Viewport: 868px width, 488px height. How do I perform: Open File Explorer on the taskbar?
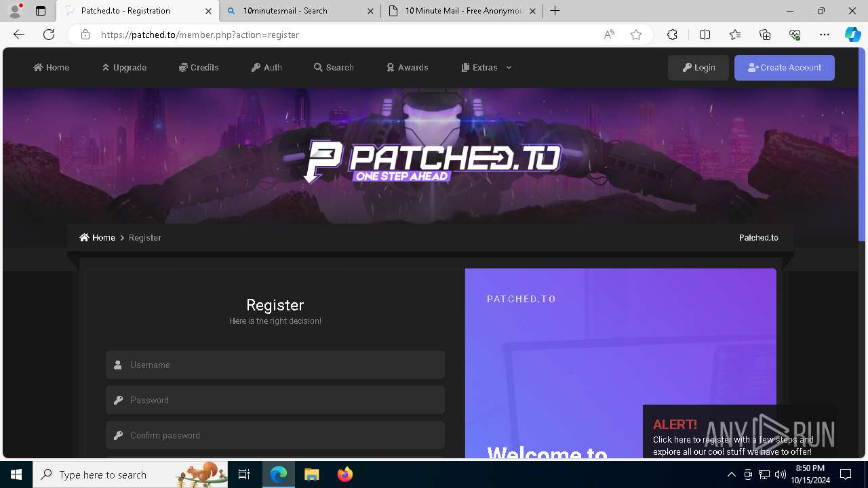pyautogui.click(x=311, y=474)
